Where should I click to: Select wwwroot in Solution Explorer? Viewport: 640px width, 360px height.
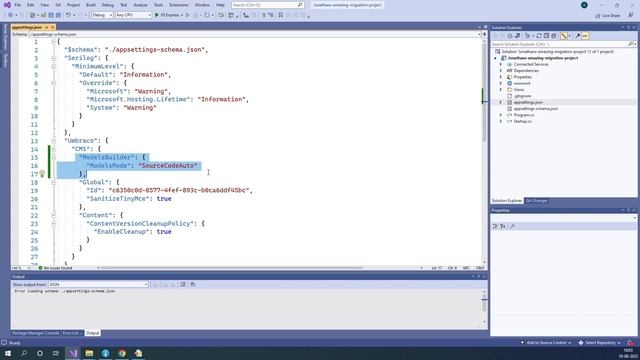click(x=522, y=83)
